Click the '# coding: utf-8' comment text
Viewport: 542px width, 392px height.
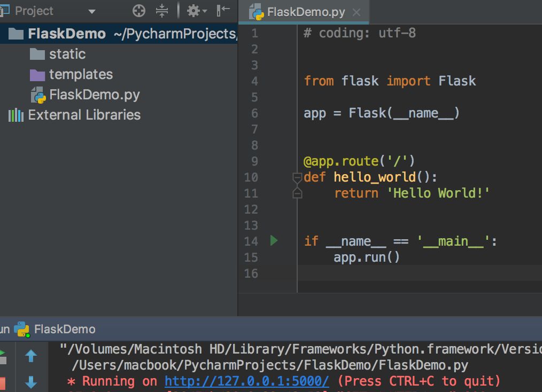[x=360, y=33]
